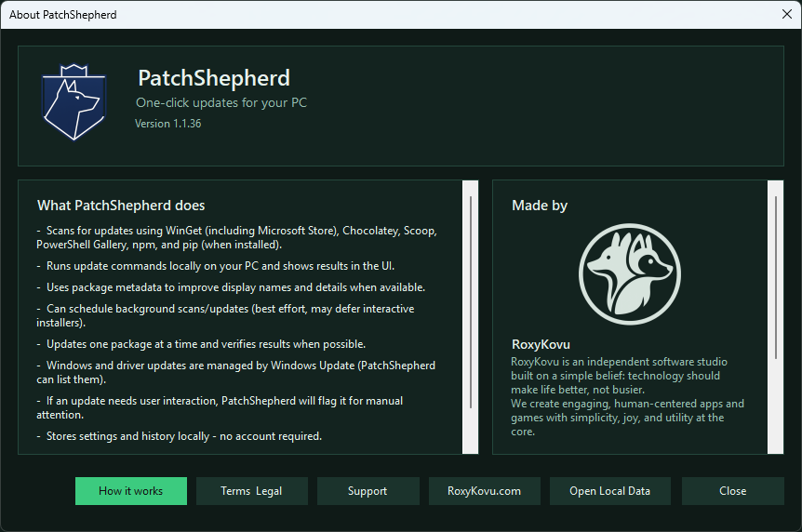Click the scrollbar in Made by panel
This screenshot has height=532, width=802.
776,277
